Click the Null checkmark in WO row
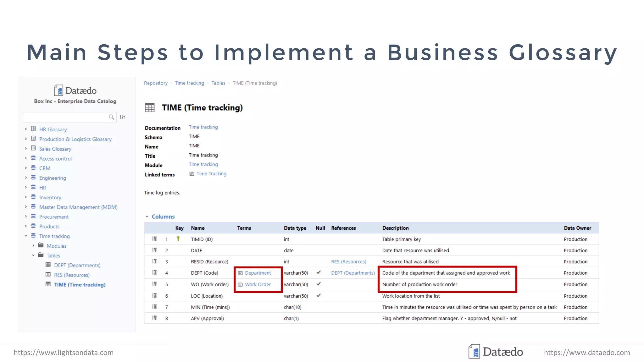644x362 pixels. (319, 284)
